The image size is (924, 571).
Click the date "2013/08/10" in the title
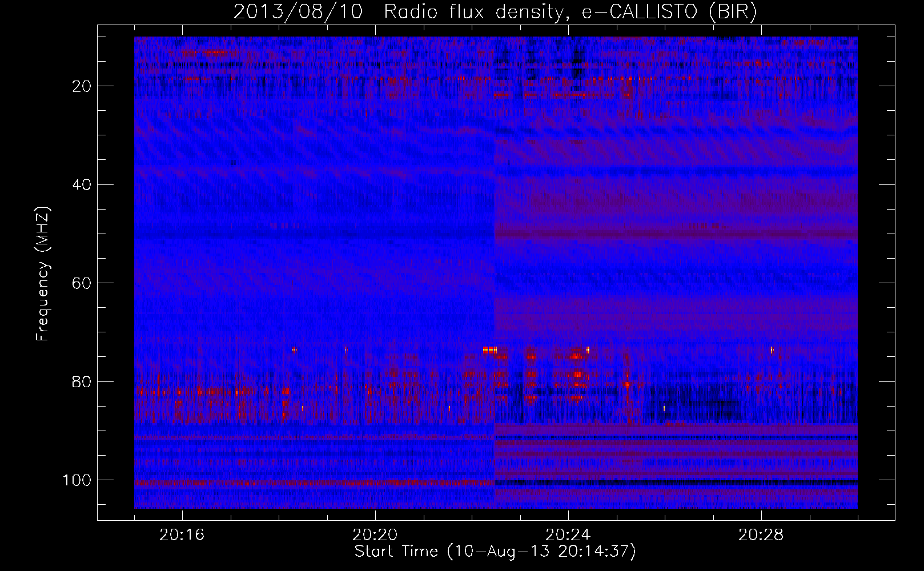tap(298, 12)
